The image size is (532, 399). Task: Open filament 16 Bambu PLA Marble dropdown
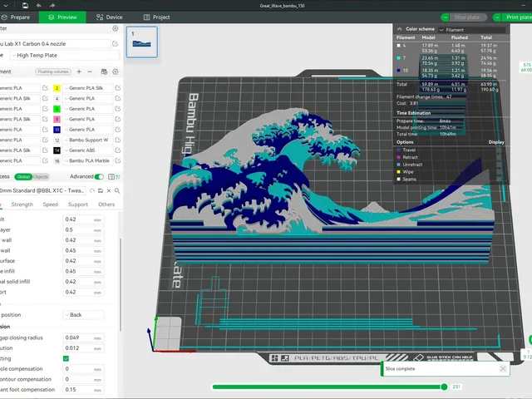87,160
